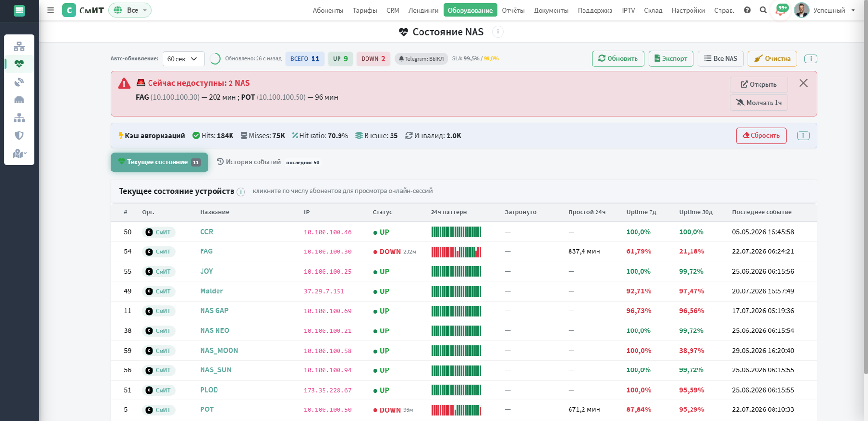Open Настройки menu
The image size is (868, 421).
[x=688, y=10]
